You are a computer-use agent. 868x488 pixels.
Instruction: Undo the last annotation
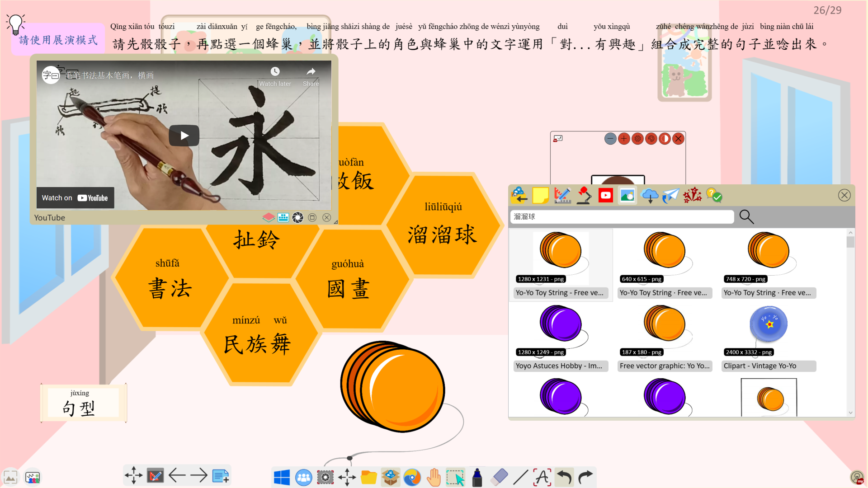(564, 477)
